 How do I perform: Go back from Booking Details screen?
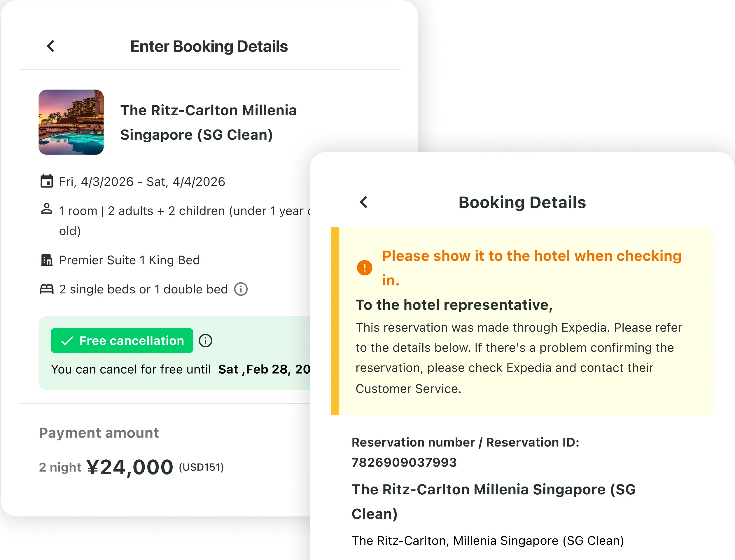pos(364,202)
